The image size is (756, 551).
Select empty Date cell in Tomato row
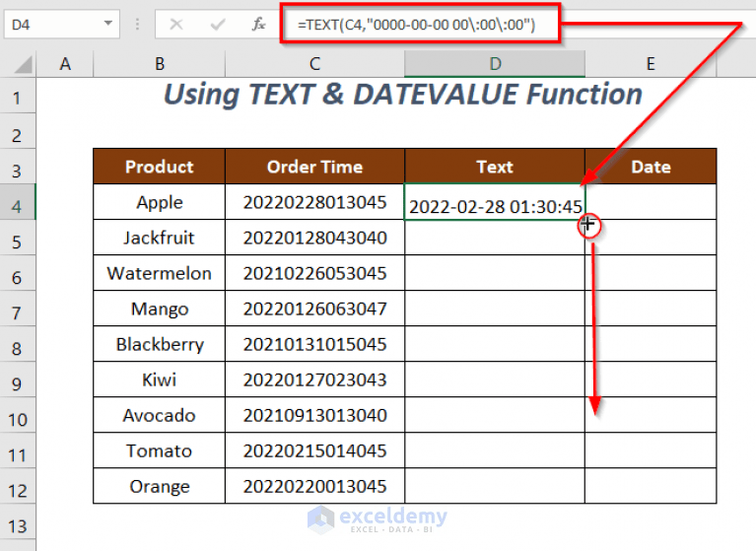click(x=651, y=450)
